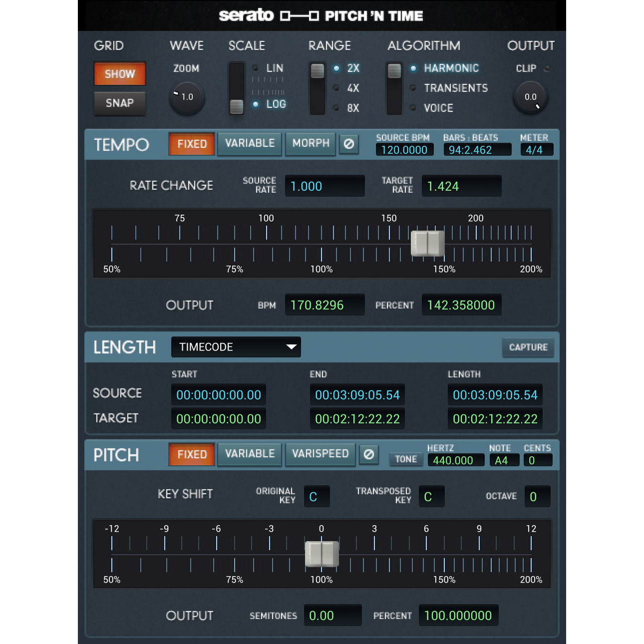Click the Target Rate field

coord(461,186)
